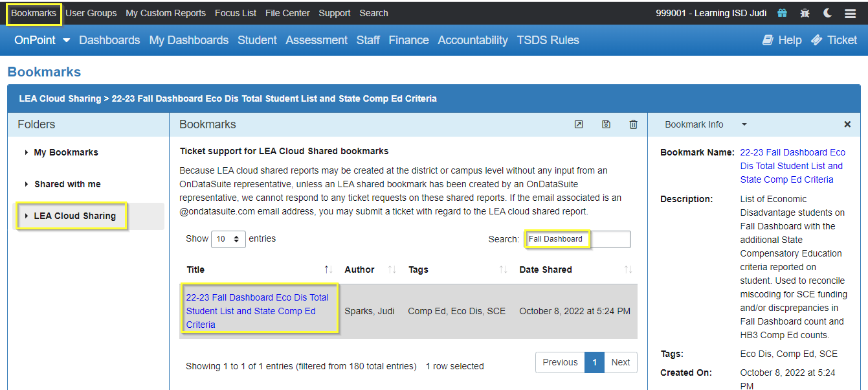The image size is (868, 390).
Task: Toggle sorting on the Date Shared column
Action: (627, 269)
